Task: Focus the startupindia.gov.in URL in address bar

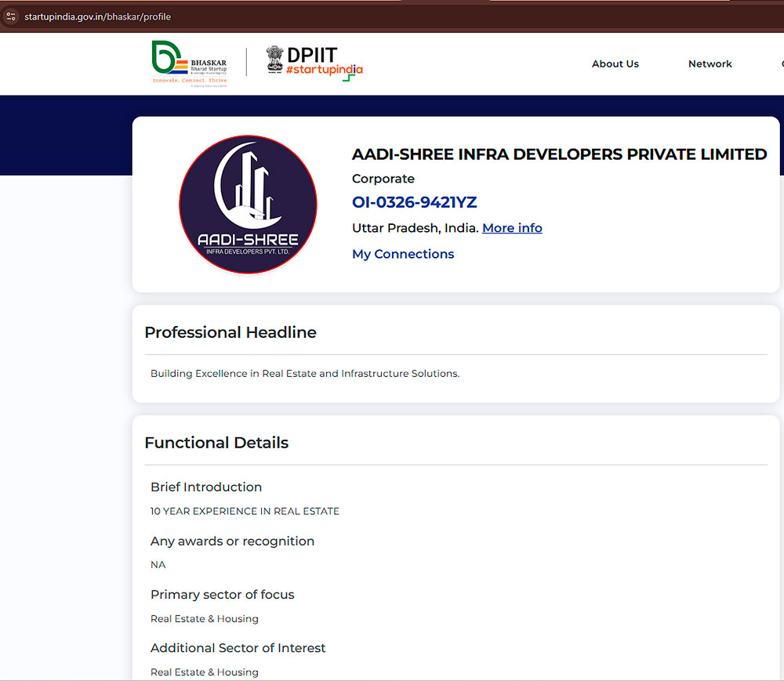Action: [x=97, y=16]
